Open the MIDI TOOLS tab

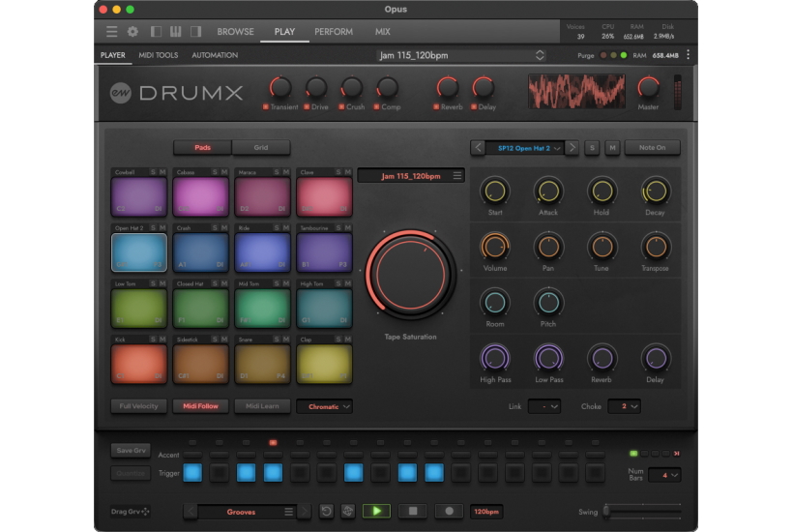(159, 55)
